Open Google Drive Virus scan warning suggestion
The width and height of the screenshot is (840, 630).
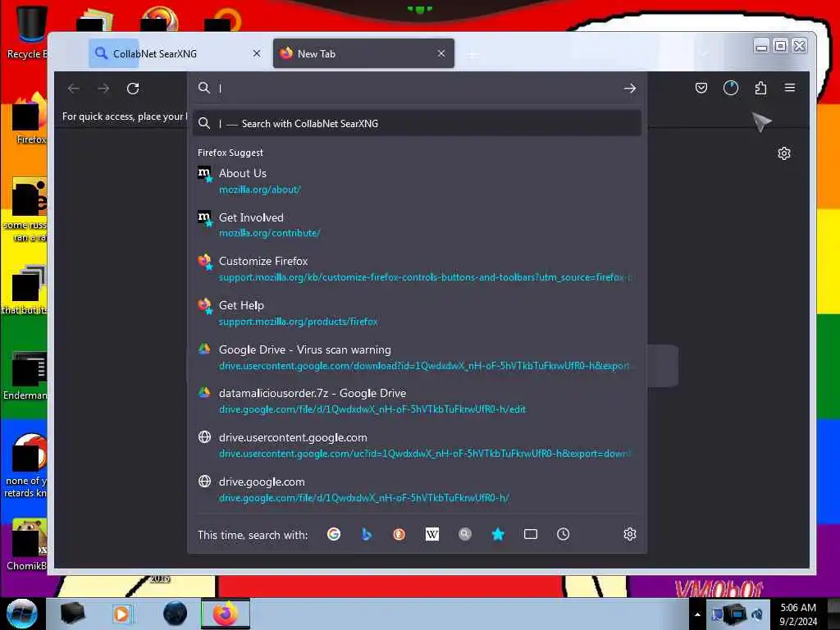pyautogui.click(x=417, y=358)
